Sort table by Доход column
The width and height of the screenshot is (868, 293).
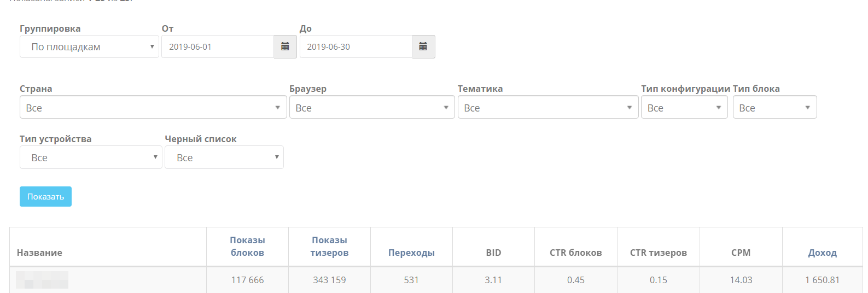coord(822,253)
